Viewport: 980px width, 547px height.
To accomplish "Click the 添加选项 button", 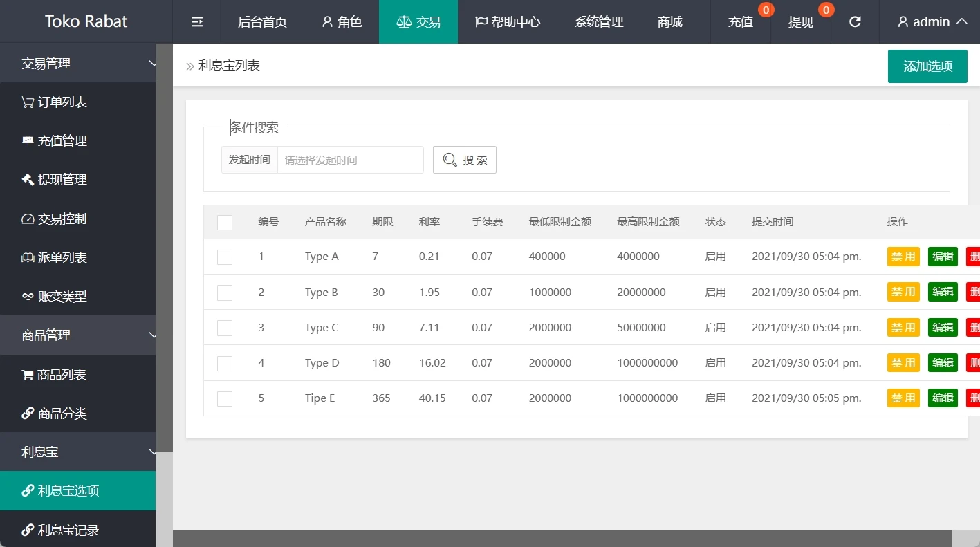I will (927, 66).
